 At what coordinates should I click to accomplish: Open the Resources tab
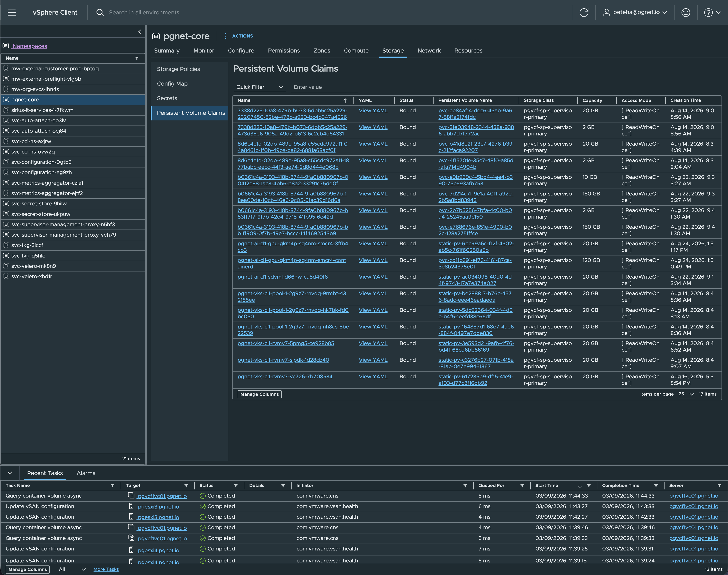tap(468, 50)
